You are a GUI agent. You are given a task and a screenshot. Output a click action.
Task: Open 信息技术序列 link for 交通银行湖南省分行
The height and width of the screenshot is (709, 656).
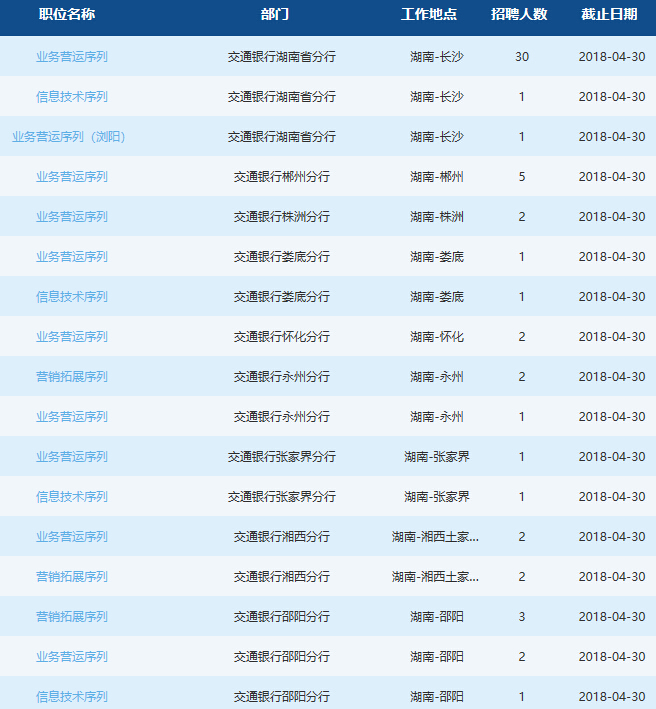[72, 97]
